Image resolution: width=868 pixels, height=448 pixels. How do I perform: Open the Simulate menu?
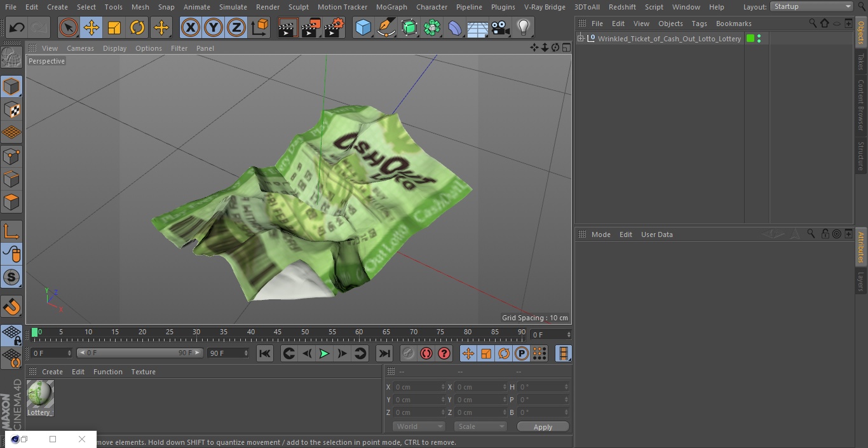(x=233, y=7)
